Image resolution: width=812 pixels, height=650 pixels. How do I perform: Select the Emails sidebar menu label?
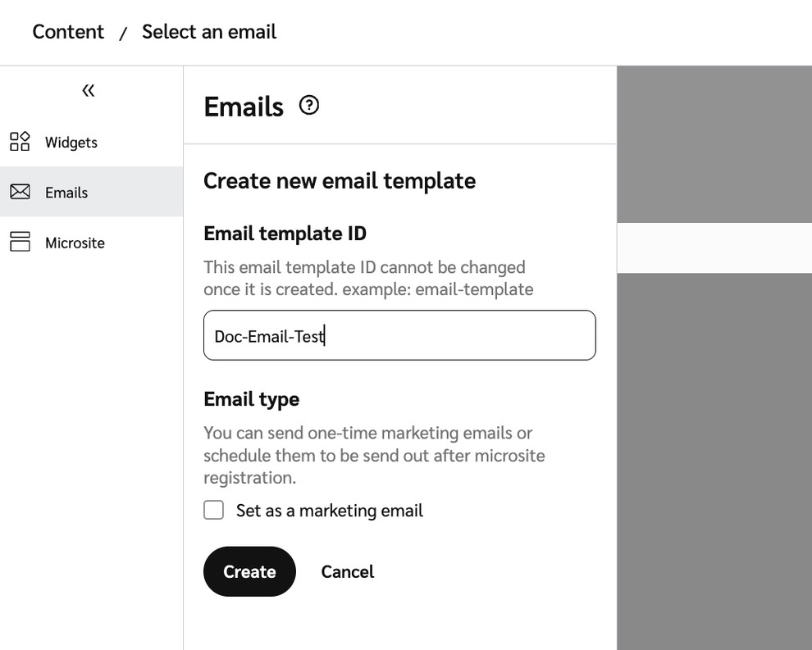click(66, 193)
